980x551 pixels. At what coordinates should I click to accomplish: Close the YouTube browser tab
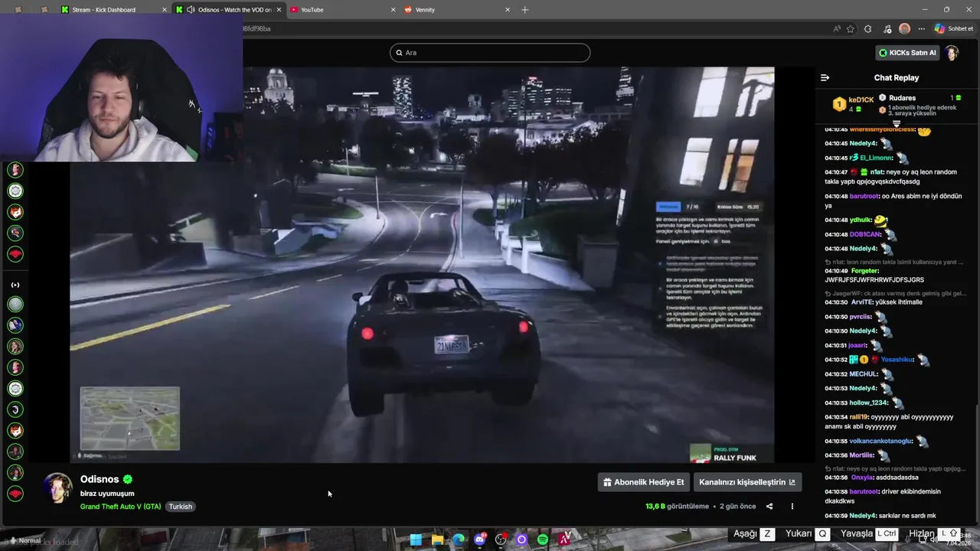pyautogui.click(x=394, y=10)
